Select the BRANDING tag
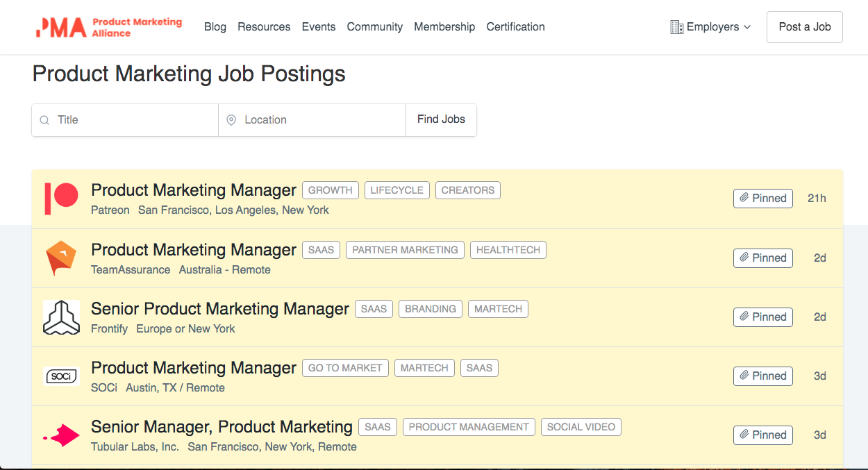This screenshot has height=470, width=868. pyautogui.click(x=431, y=309)
